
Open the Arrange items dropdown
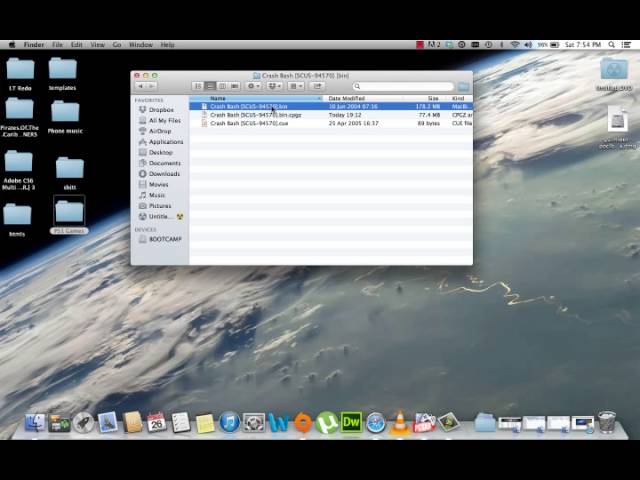296,86
